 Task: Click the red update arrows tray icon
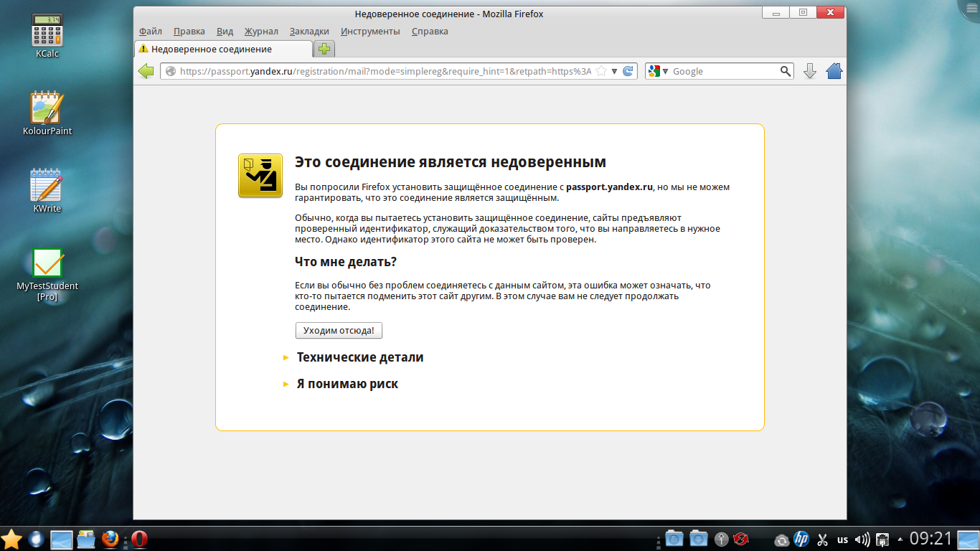pos(742,539)
